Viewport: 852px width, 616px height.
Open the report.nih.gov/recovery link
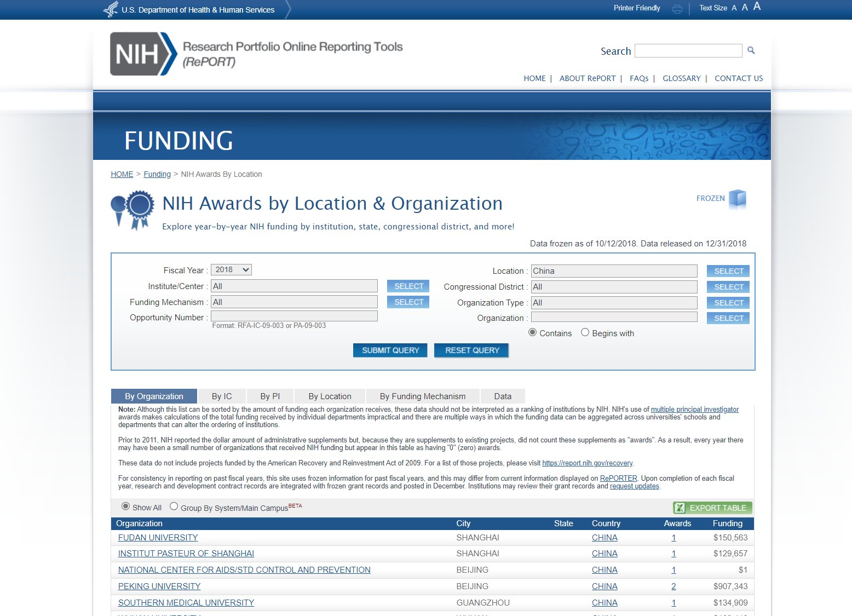588,463
